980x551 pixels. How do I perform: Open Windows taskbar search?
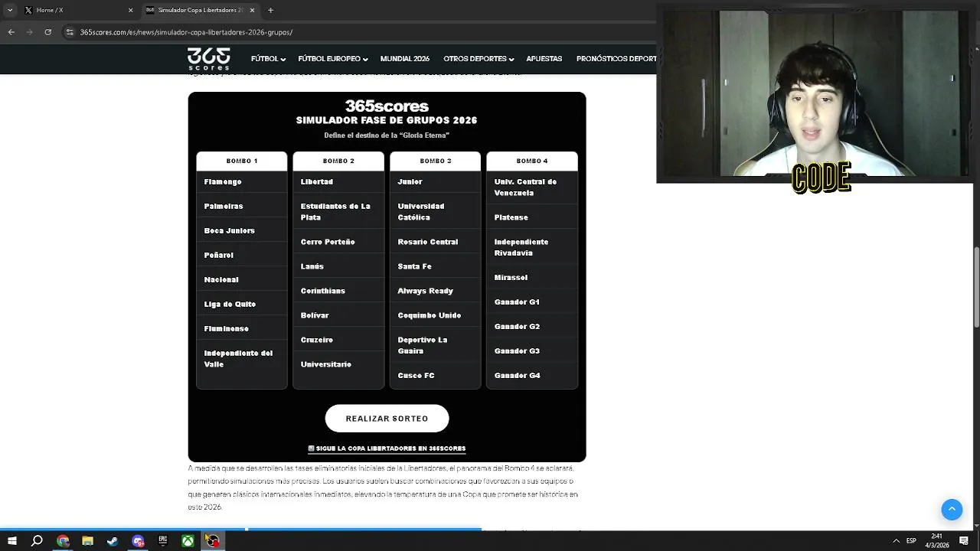[x=37, y=541]
